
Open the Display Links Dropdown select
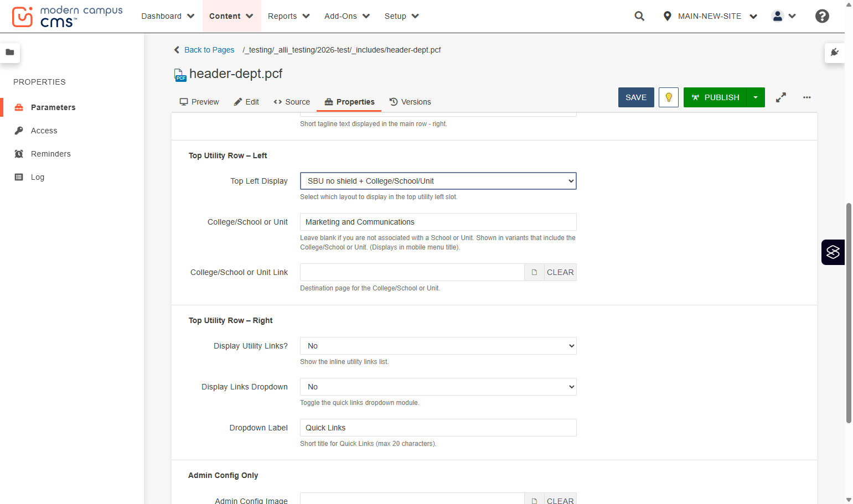click(x=438, y=387)
